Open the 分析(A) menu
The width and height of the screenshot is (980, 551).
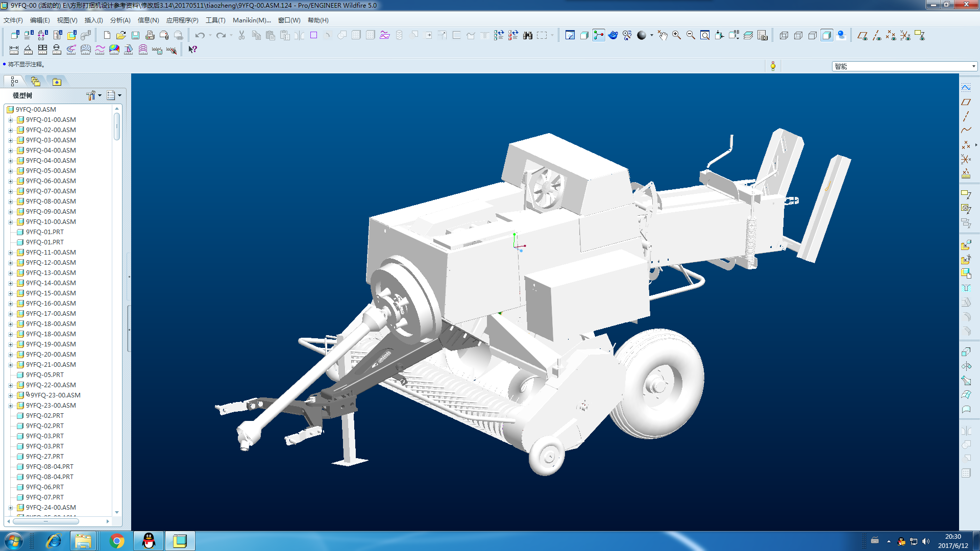[x=120, y=20]
